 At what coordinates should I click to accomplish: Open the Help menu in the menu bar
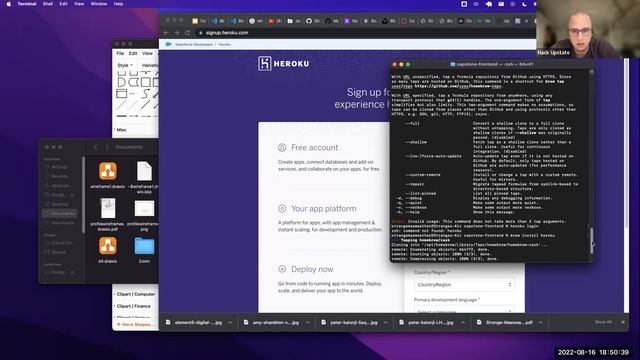point(118,4)
